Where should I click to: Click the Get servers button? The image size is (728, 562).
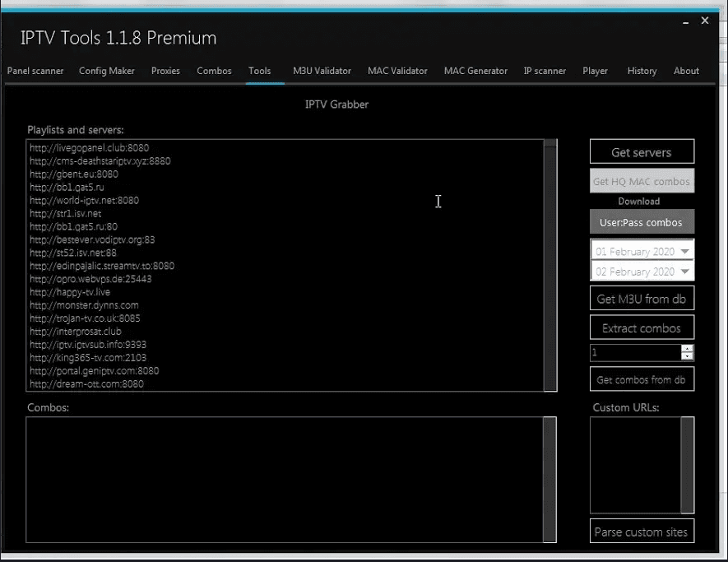click(642, 151)
